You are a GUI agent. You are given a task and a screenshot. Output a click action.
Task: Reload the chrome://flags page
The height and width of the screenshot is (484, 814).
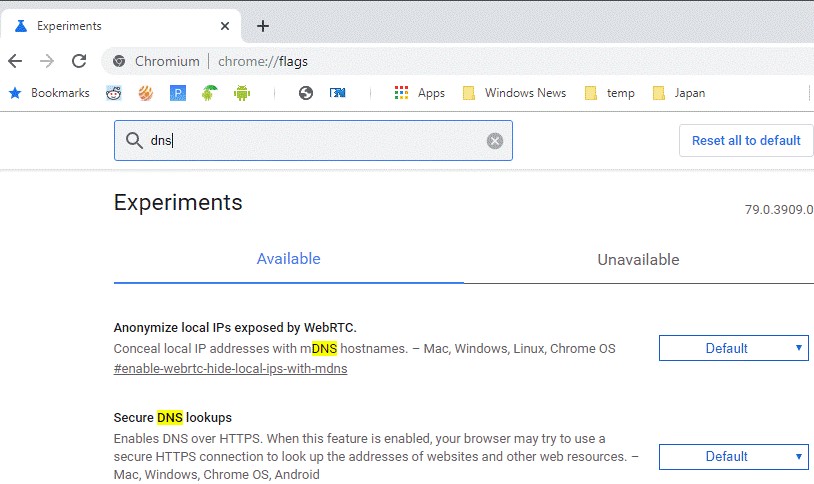pyautogui.click(x=78, y=61)
